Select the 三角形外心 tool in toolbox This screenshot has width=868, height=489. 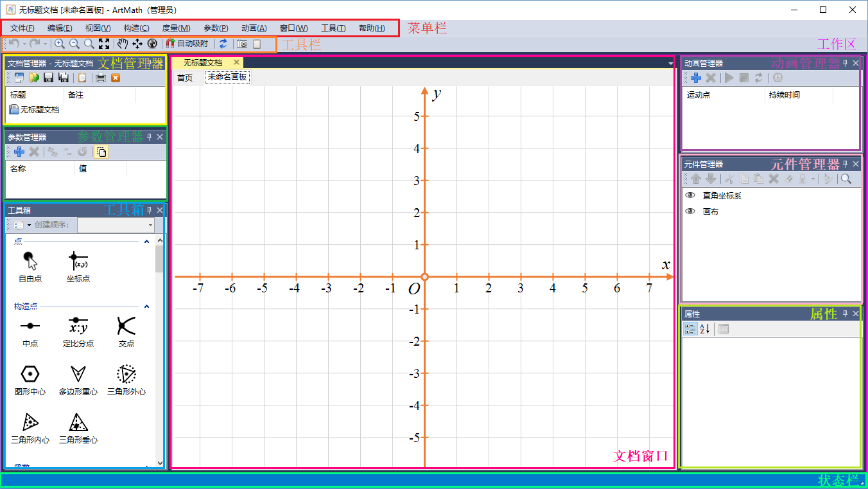click(126, 380)
